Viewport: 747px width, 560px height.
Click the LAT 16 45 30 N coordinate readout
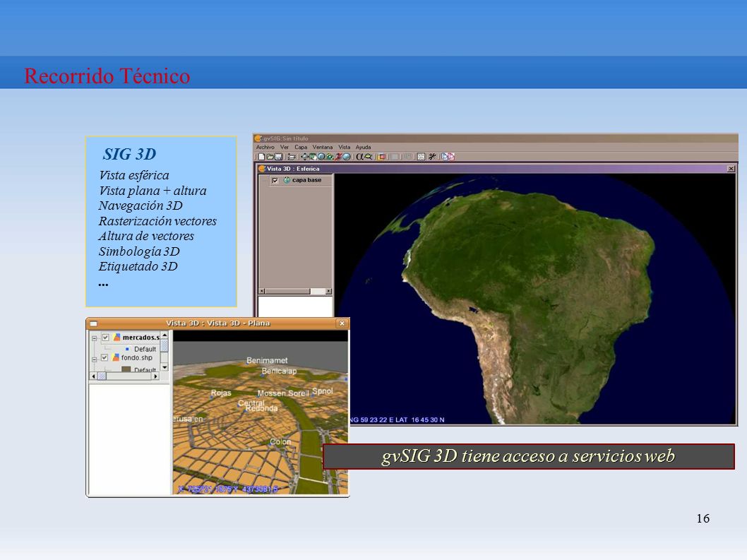pyautogui.click(x=419, y=420)
